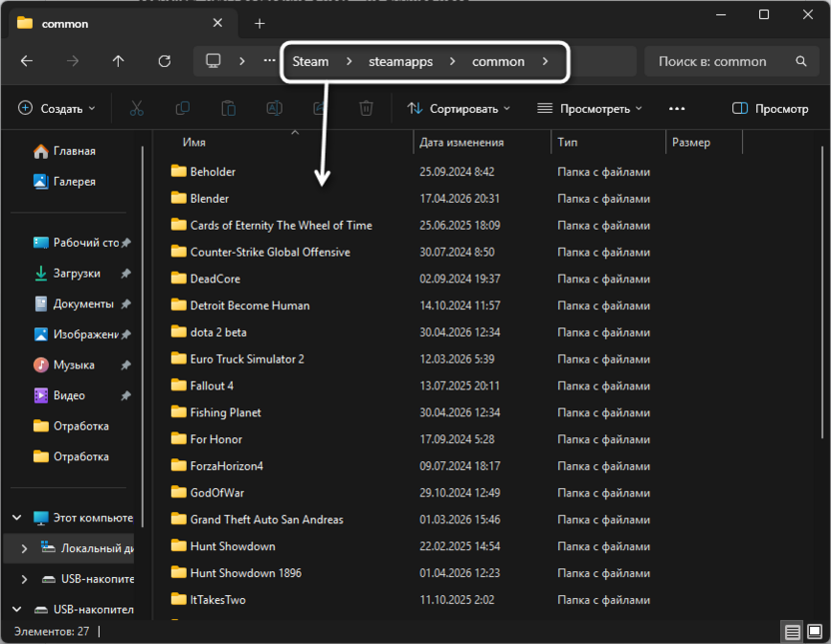This screenshot has height=644, width=831.
Task: Open a new tab with plus button
Action: [x=259, y=23]
